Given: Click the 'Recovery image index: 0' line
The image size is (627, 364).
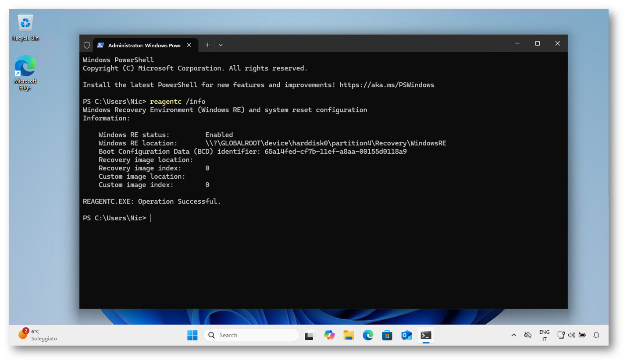Looking at the screenshot, I should click(x=154, y=168).
